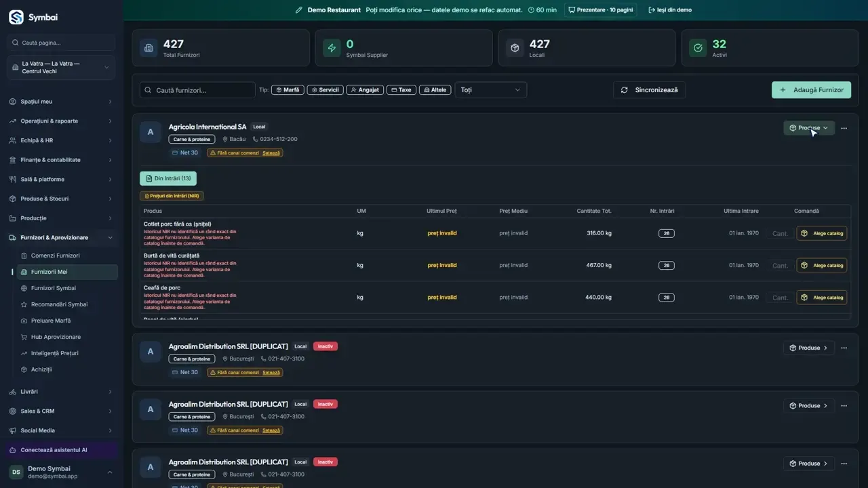Collapse Furnizori & Aprovizionare section
The image size is (868, 488).
tap(61, 238)
